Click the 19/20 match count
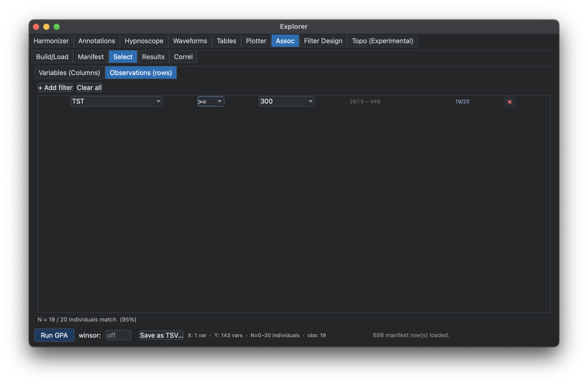Image resolution: width=588 pixels, height=385 pixels. click(462, 101)
